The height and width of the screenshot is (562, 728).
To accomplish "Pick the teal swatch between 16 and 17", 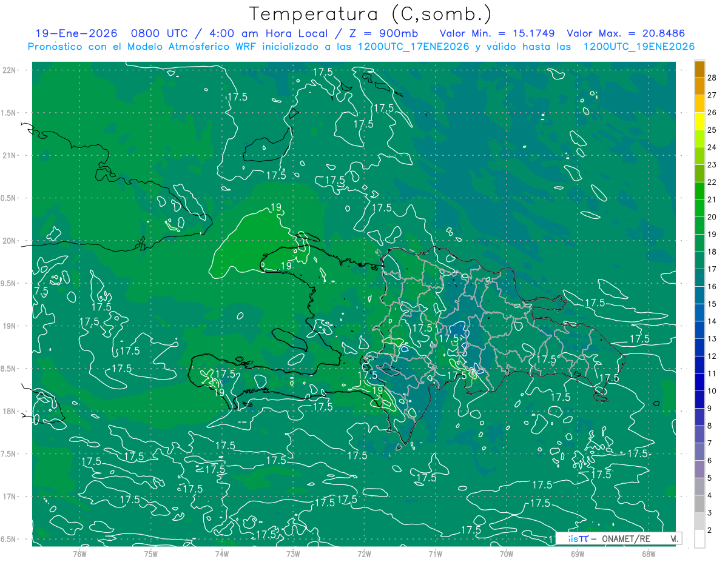I will (x=699, y=278).
